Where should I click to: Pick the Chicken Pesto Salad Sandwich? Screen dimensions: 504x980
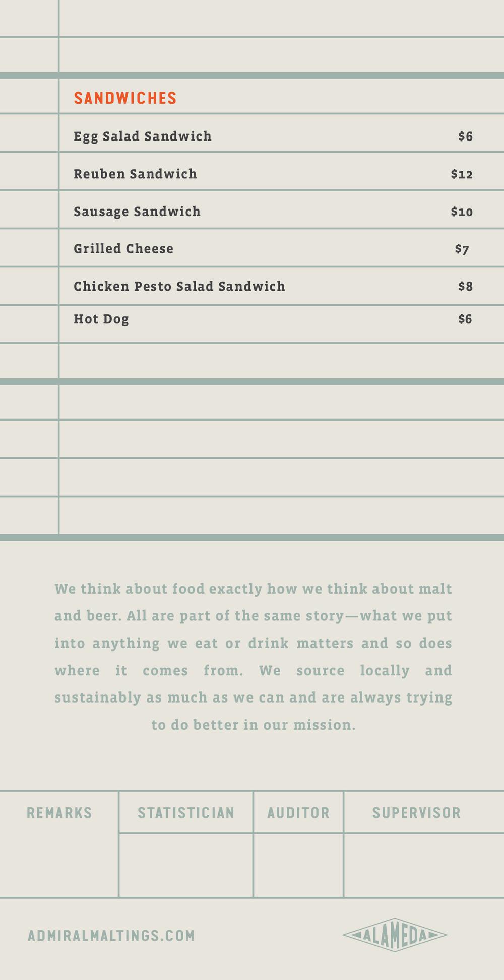179,286
